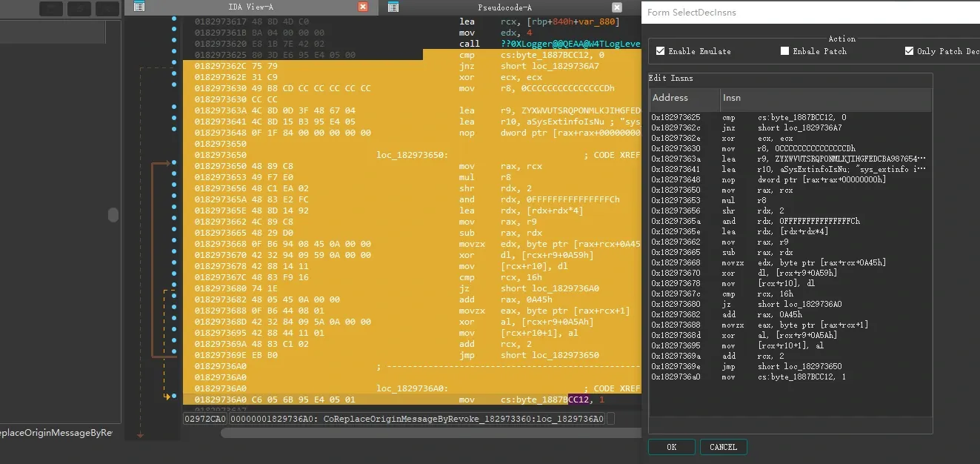Image resolution: width=980 pixels, height=464 pixels.
Task: Select row 0x18297362c jnz in Edit Insns
Action: (790, 128)
